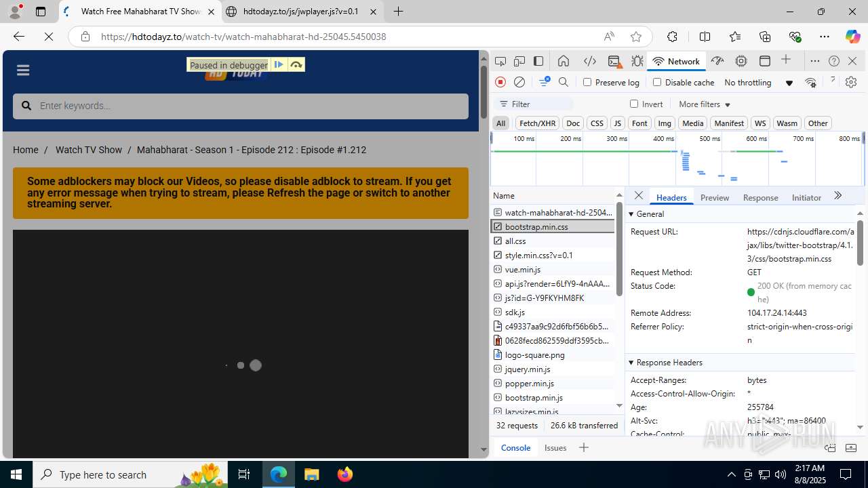Image resolution: width=868 pixels, height=488 pixels.
Task: Open the Watch TV Show breadcrumb link
Action: click(89, 150)
